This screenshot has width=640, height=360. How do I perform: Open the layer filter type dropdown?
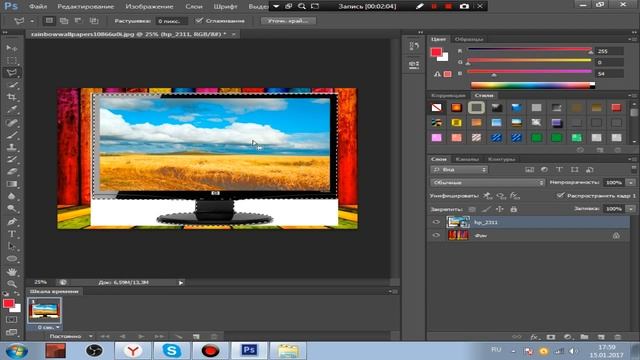point(459,169)
